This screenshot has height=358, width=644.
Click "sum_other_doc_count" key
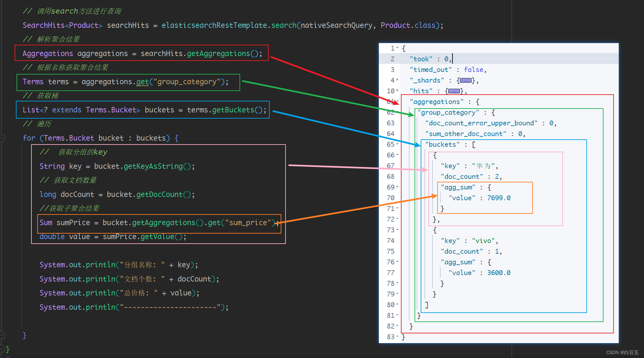pyautogui.click(x=466, y=134)
